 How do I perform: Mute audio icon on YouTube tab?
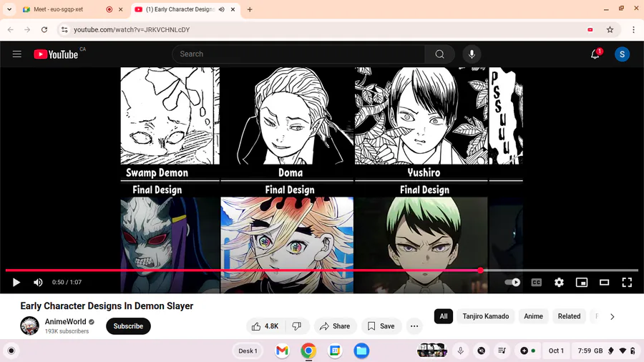point(222,9)
